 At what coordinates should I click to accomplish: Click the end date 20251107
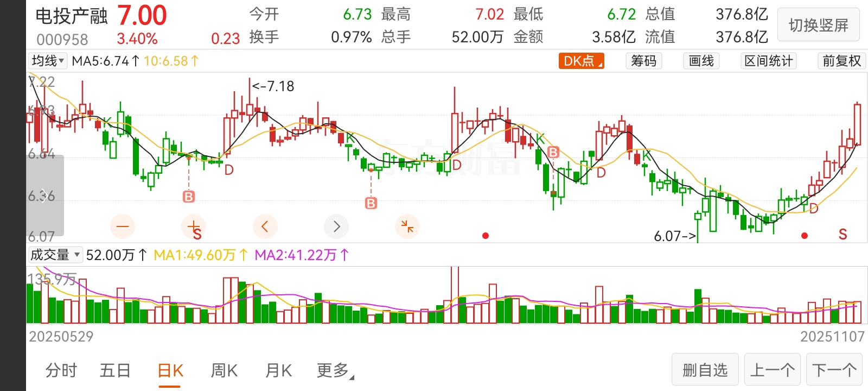click(832, 337)
